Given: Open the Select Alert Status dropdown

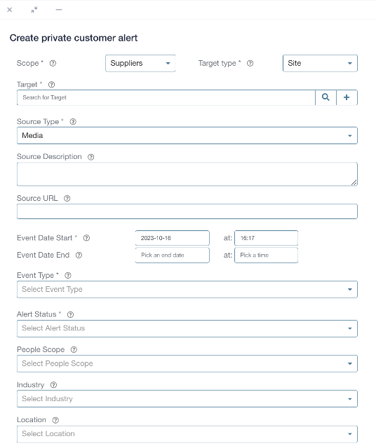Looking at the screenshot, I should point(187,328).
